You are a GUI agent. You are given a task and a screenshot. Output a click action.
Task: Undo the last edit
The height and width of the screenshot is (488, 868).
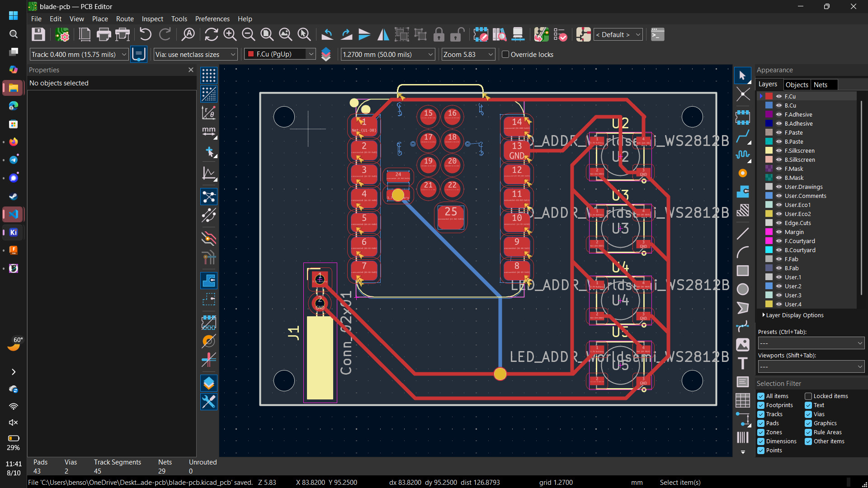[145, 35]
